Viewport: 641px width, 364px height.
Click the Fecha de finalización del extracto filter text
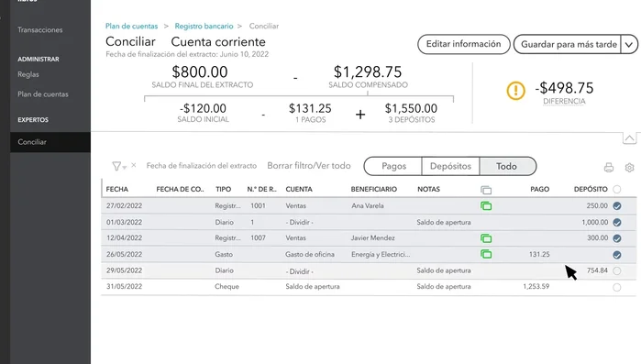point(202,165)
